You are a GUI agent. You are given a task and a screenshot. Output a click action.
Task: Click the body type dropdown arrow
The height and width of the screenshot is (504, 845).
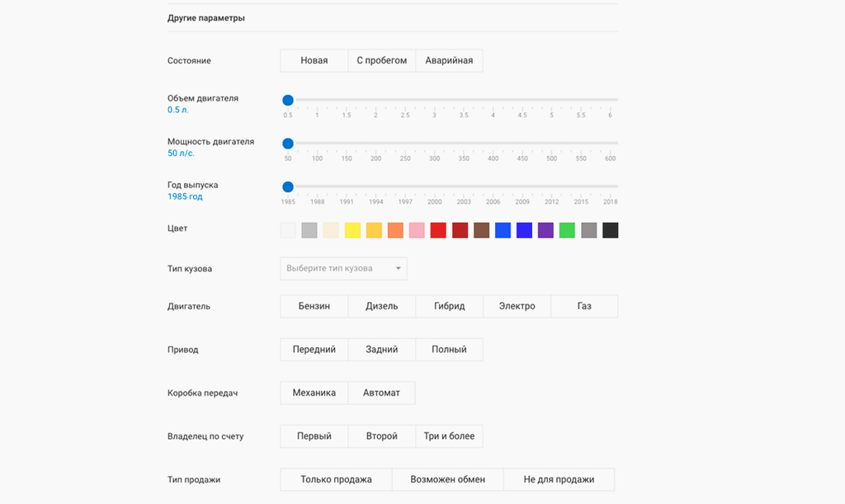coord(399,268)
